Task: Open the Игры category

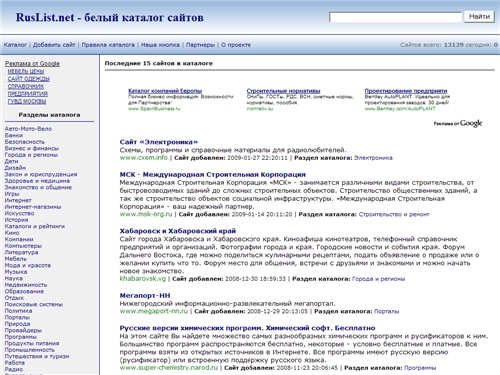Action: pos(12,194)
